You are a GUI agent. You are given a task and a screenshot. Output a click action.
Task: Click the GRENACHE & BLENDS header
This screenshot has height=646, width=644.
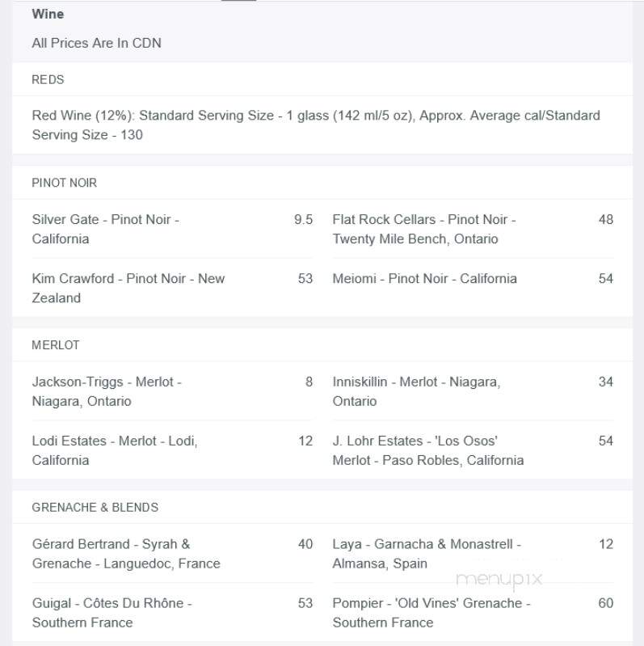coord(95,507)
